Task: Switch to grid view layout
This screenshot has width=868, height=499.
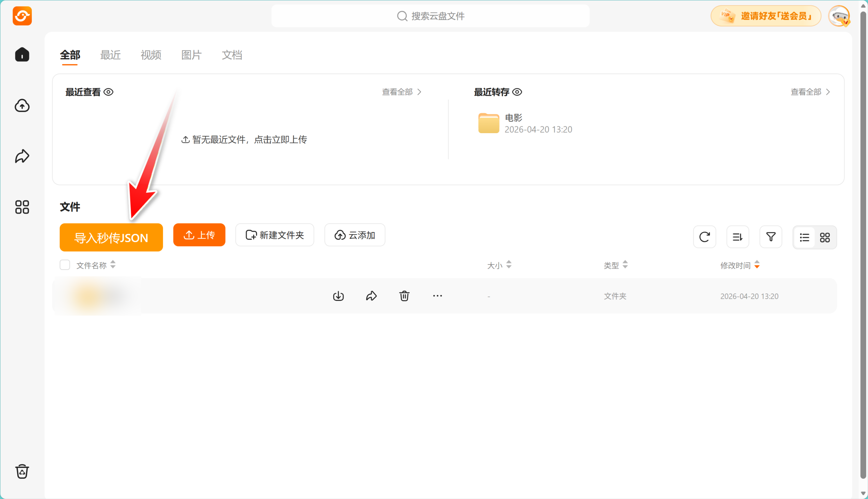Action: (x=825, y=237)
